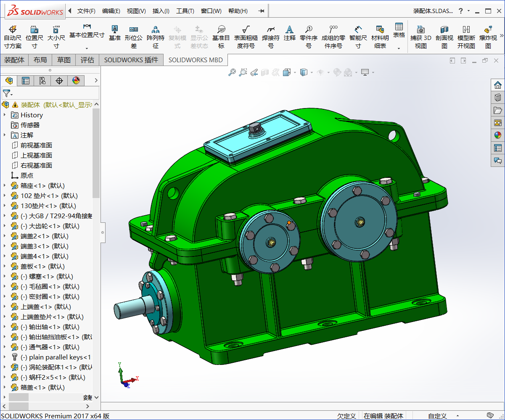Switch to the 草图 tab

coord(64,60)
